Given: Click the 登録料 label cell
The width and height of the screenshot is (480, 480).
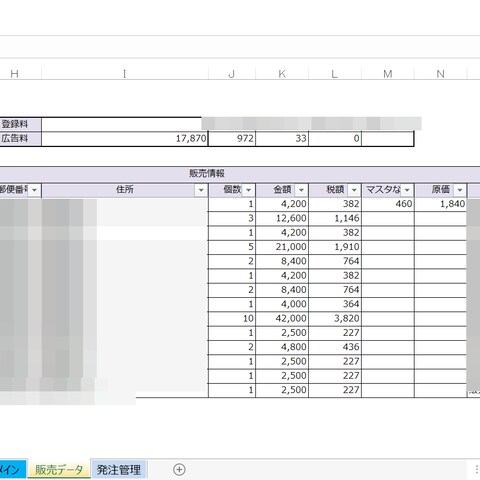Looking at the screenshot, I should tap(20, 124).
